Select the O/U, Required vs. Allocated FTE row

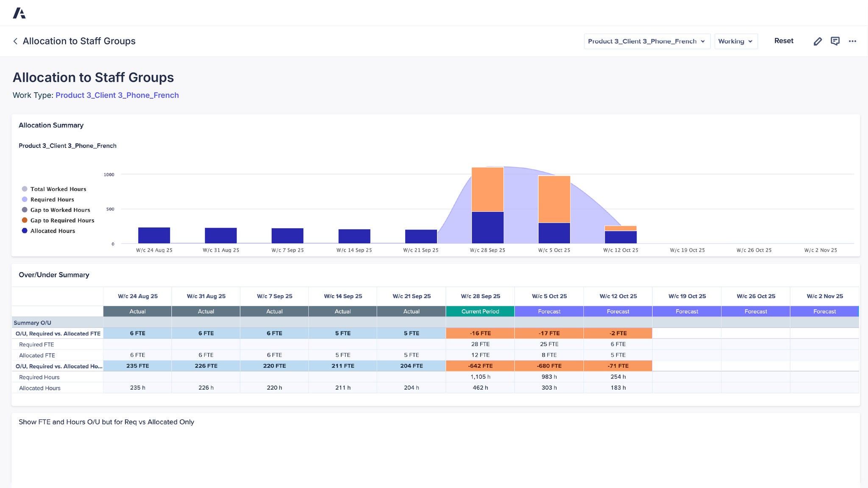[x=57, y=333]
